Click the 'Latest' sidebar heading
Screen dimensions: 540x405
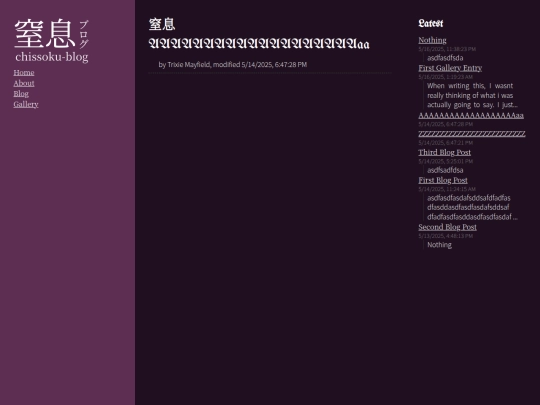431,23
